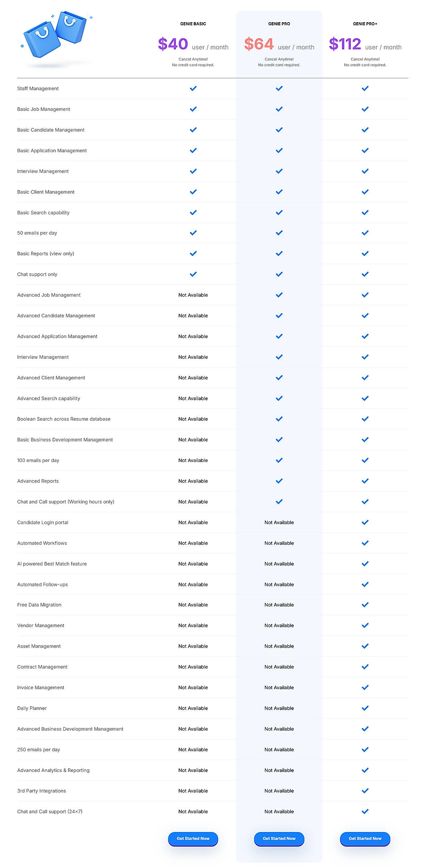The image size is (423, 868).
Task: Click the Automated Workflows checkmark
Action: click(x=365, y=543)
